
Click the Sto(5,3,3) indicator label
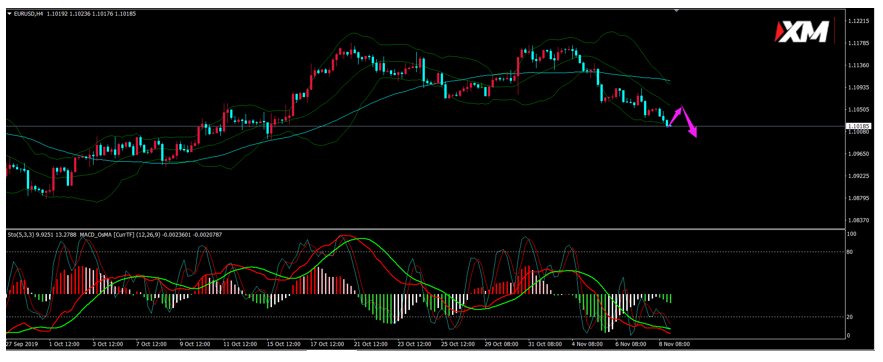(x=20, y=234)
